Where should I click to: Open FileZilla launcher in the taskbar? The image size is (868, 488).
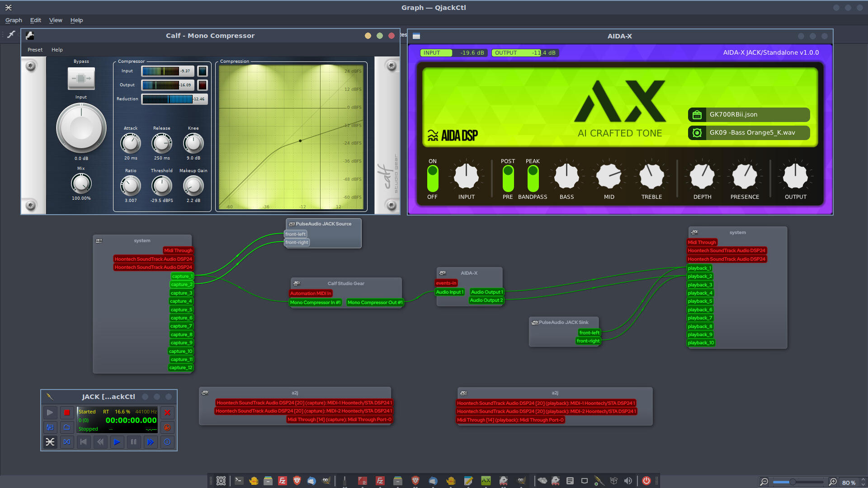[283, 481]
